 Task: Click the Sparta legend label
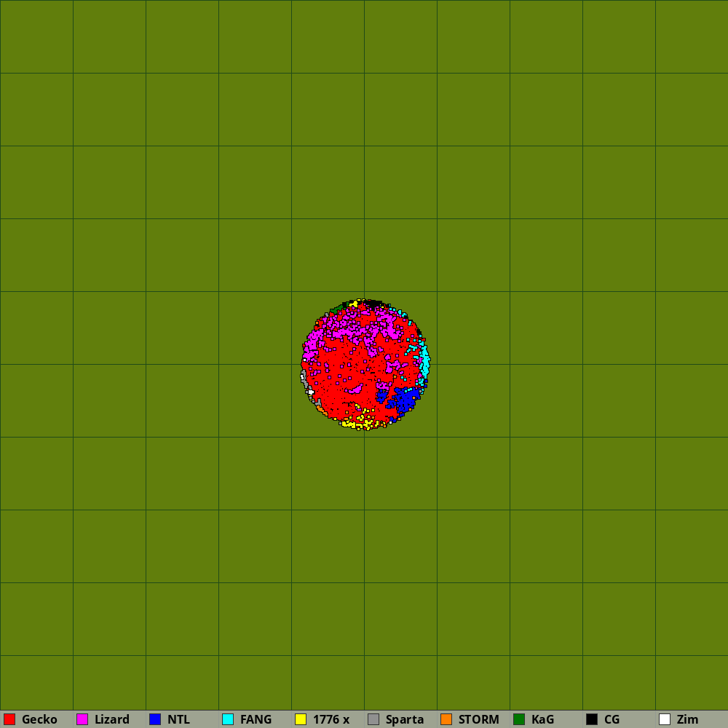(405, 719)
